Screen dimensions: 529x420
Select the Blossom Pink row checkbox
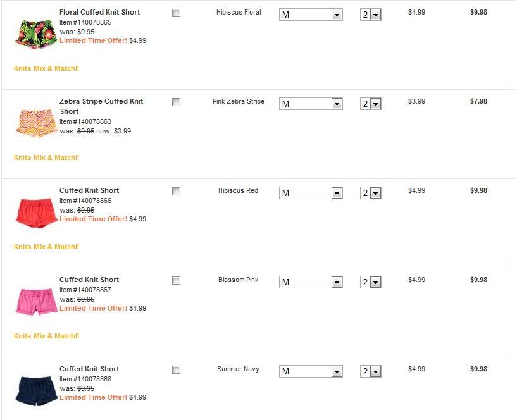tap(176, 280)
